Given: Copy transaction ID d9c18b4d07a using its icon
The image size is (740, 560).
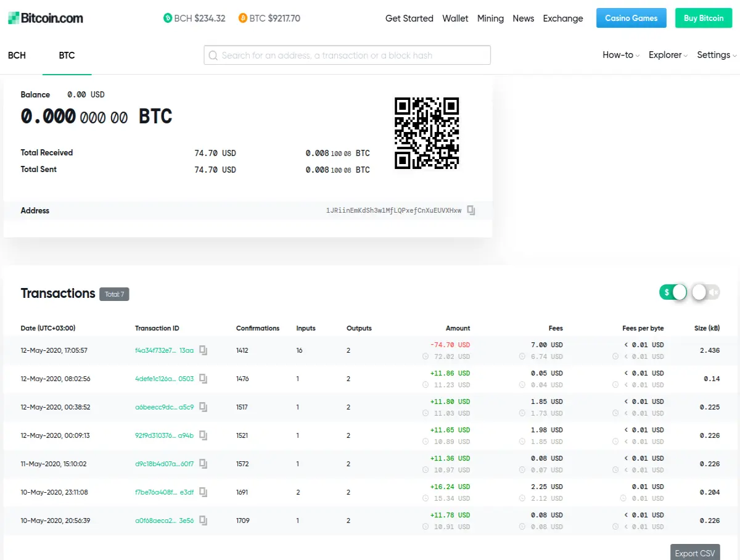Looking at the screenshot, I should pyautogui.click(x=203, y=464).
